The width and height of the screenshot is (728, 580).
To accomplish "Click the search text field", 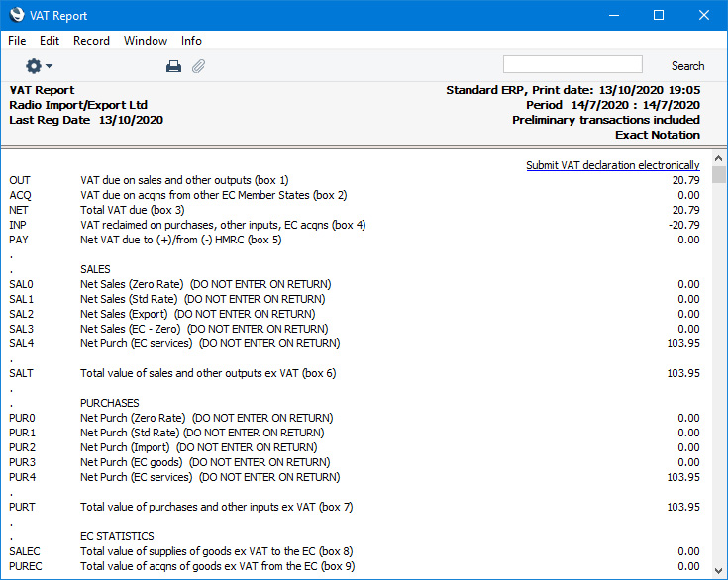I will [x=572, y=64].
